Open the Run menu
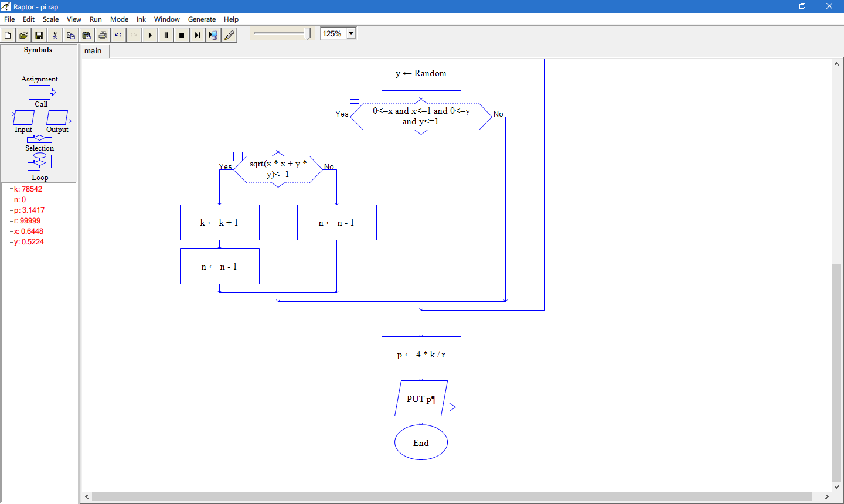844x504 pixels. 96,19
